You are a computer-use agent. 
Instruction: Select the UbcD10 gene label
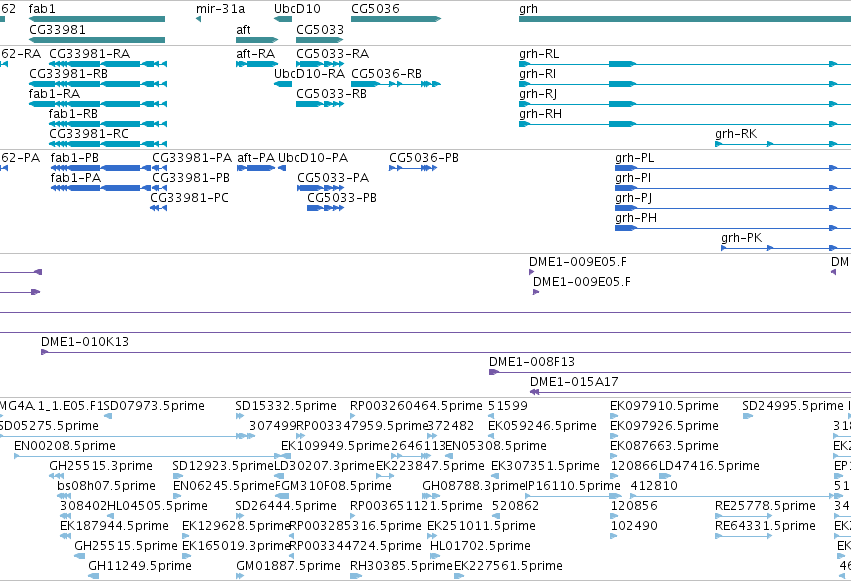(x=297, y=9)
